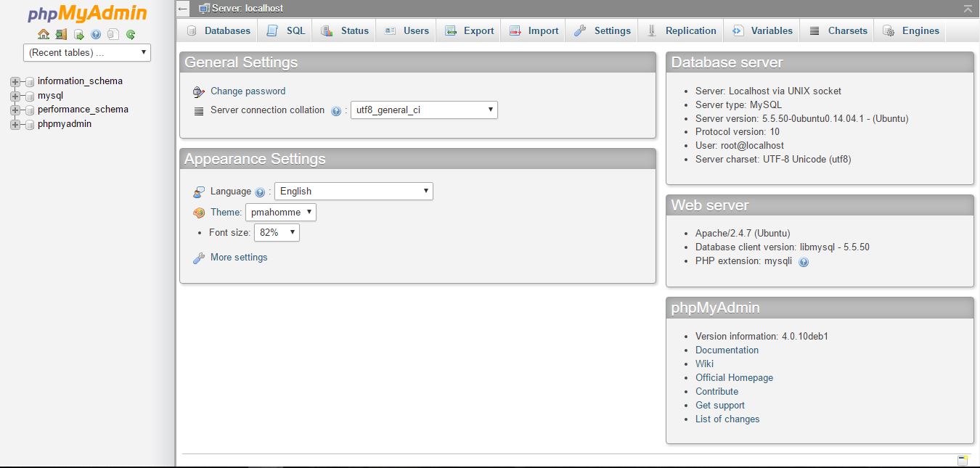Click help icon beside PHP extension mysqli
This screenshot has width=980, height=468.
[804, 262]
